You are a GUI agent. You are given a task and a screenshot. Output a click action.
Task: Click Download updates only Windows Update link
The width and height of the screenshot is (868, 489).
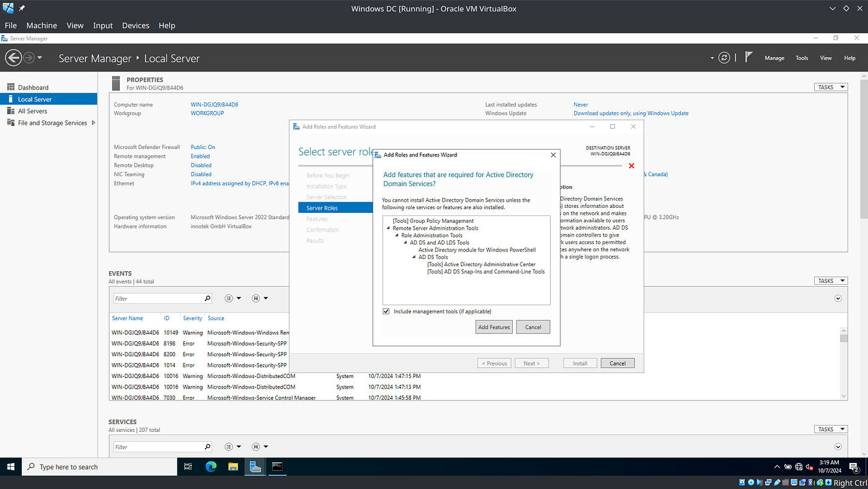(631, 113)
